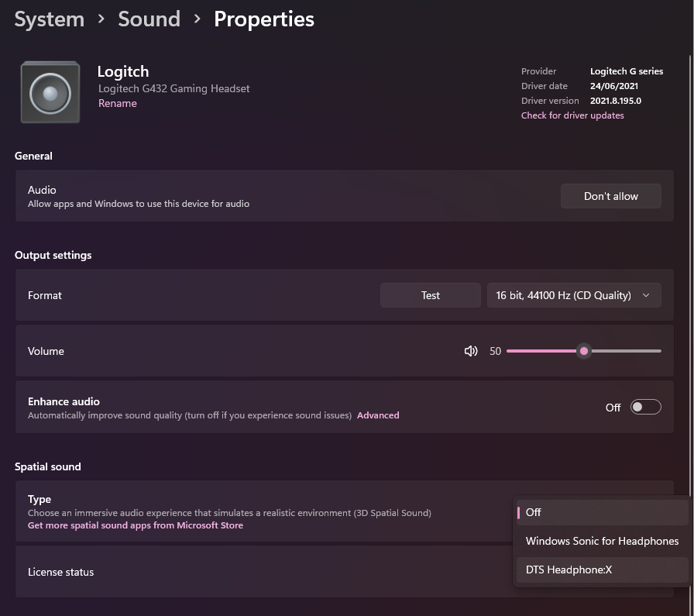Go to System in breadcrumb
This screenshot has height=616, width=694.
tap(49, 19)
